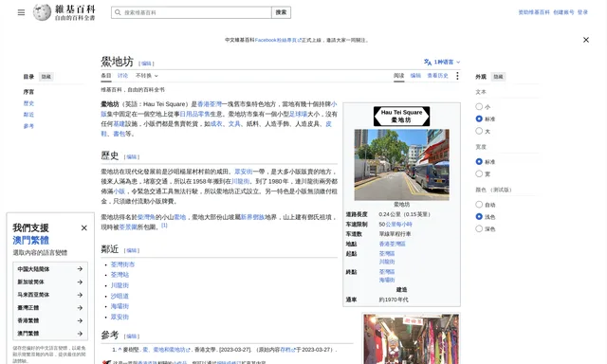607x364 pixels.
Task: Select standard width radio
Action: coord(479,161)
